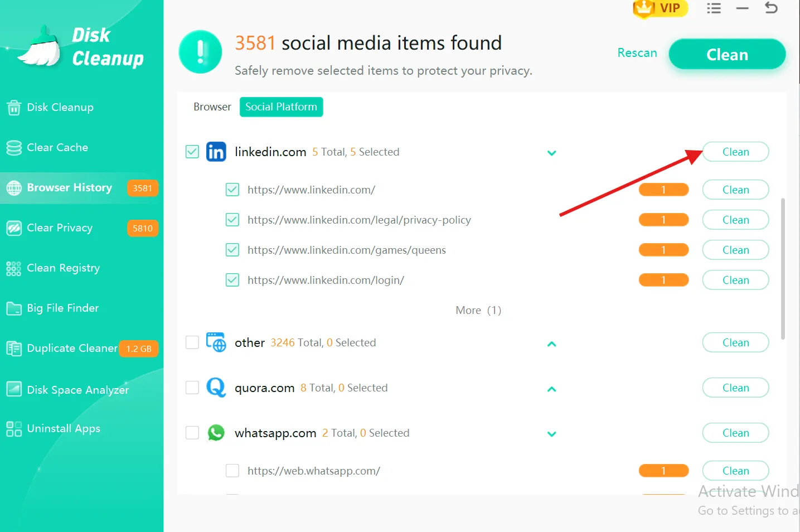Uncheck the linkedin privacy-policy URL checkbox
This screenshot has height=532, width=800.
point(232,220)
